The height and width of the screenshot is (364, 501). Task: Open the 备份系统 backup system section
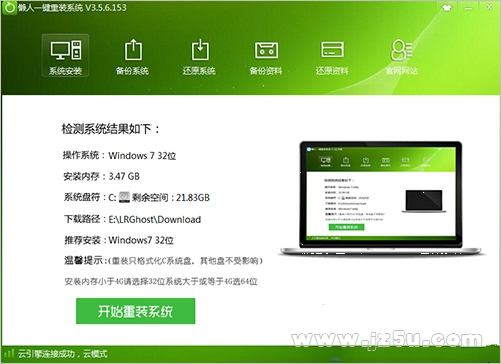pyautogui.click(x=132, y=56)
